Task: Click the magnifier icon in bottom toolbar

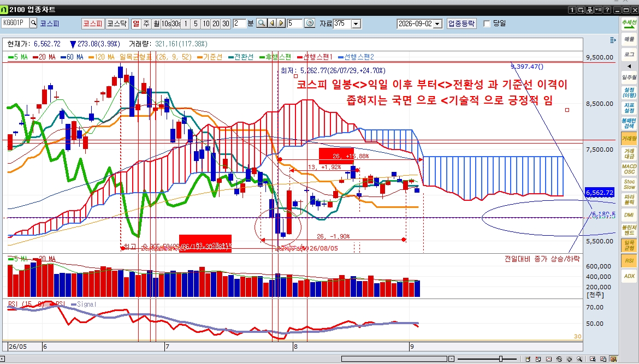Action: 579,359
